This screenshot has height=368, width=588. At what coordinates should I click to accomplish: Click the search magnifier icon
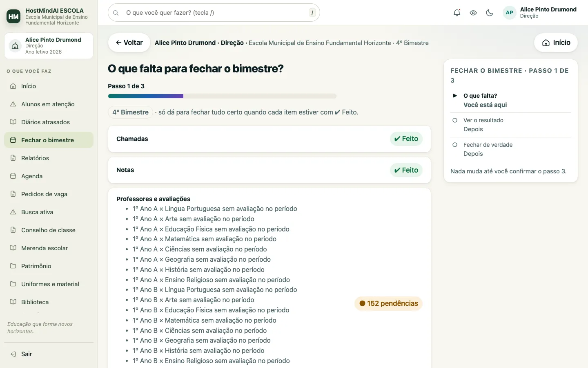(116, 13)
